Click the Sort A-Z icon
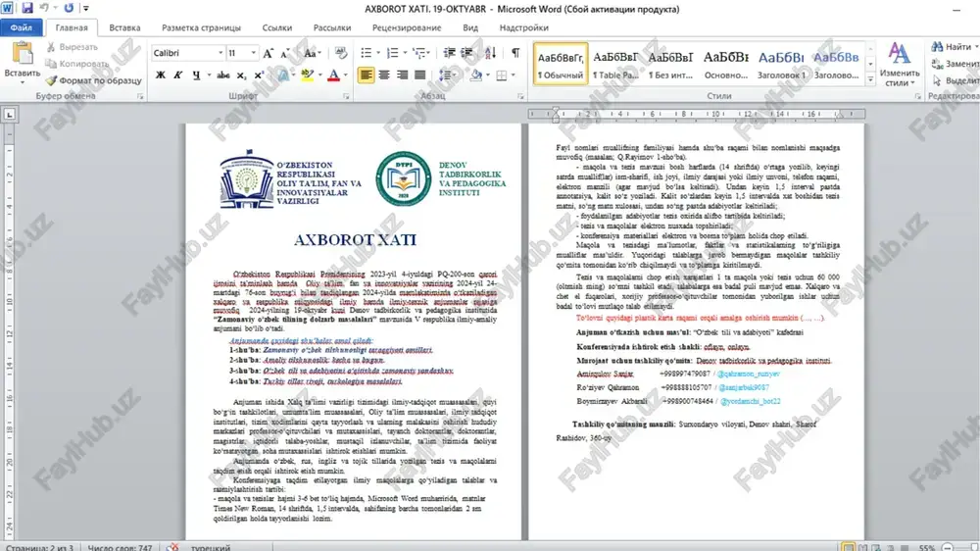 tap(491, 53)
